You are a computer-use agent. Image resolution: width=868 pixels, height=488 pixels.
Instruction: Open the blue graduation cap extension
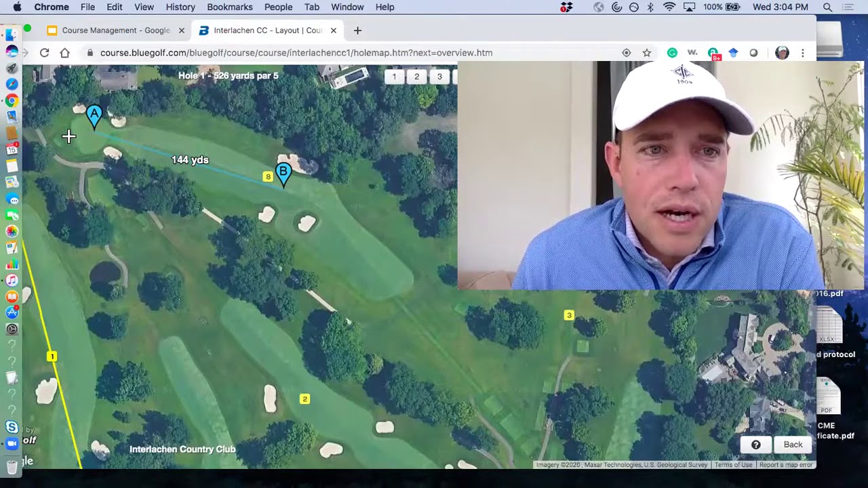tap(733, 53)
